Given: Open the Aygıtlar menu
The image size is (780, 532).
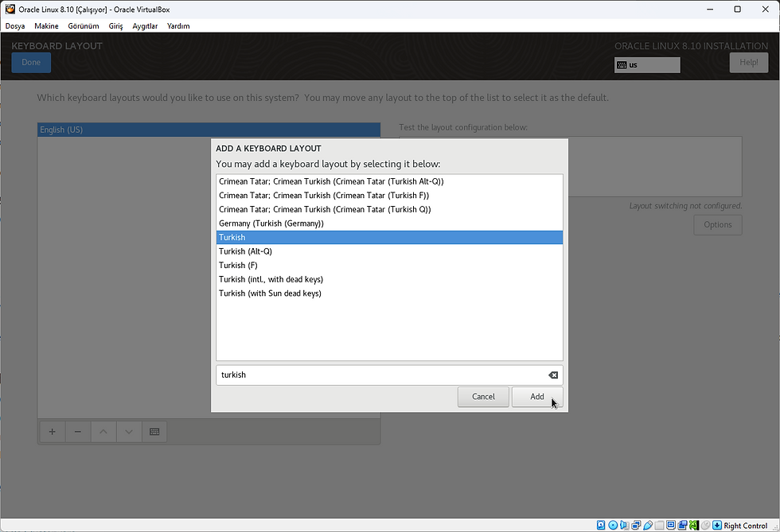Looking at the screenshot, I should click(x=145, y=26).
